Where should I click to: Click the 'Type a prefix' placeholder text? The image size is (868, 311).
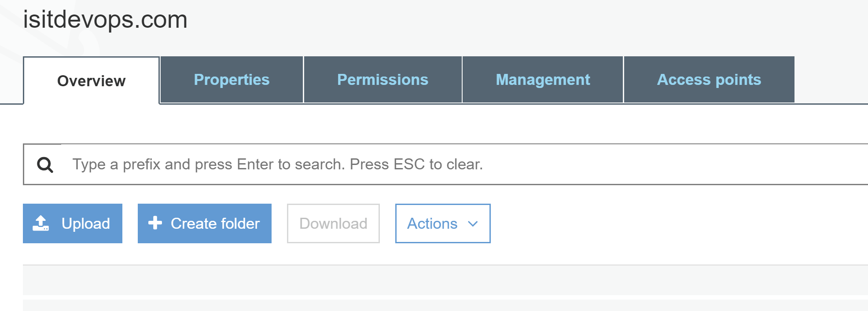[x=278, y=165]
